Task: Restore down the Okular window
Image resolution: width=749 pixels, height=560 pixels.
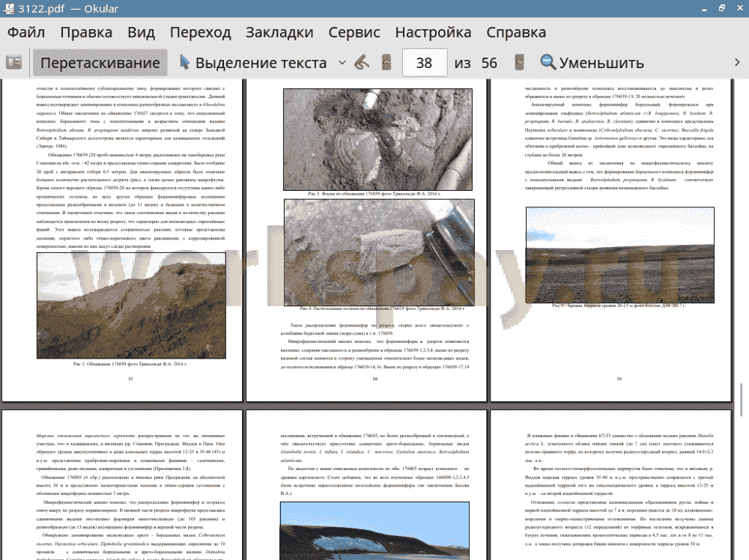Action: pos(722,8)
